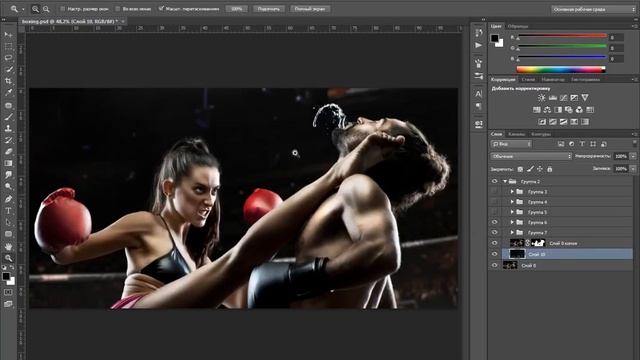Expand the Группа 3 group

[512, 191]
